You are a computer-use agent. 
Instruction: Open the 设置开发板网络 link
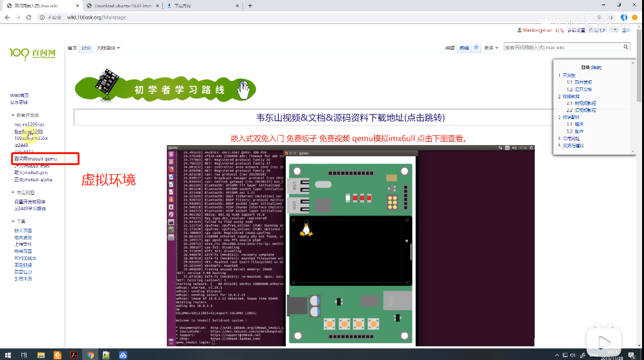[x=30, y=201]
